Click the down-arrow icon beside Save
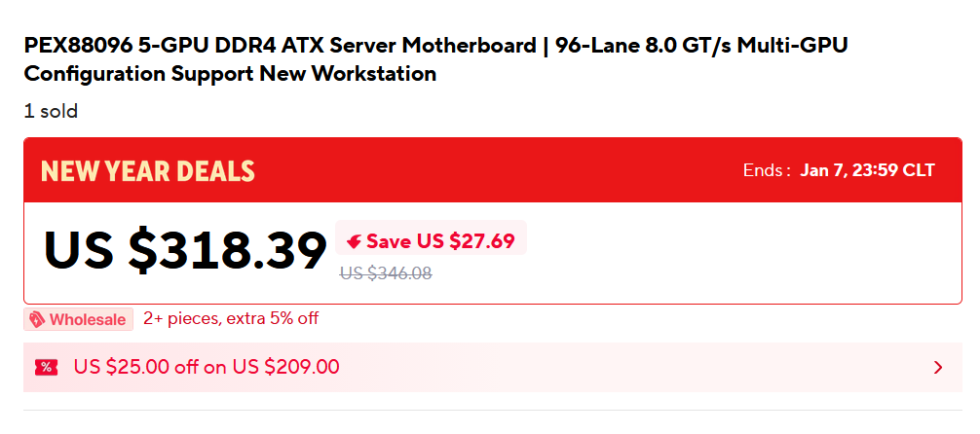The width and height of the screenshot is (980, 434). pyautogui.click(x=355, y=241)
